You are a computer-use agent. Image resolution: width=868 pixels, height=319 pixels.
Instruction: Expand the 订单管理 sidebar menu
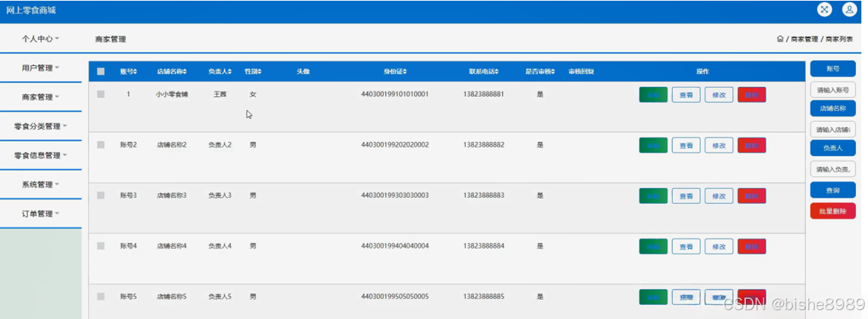coord(41,214)
